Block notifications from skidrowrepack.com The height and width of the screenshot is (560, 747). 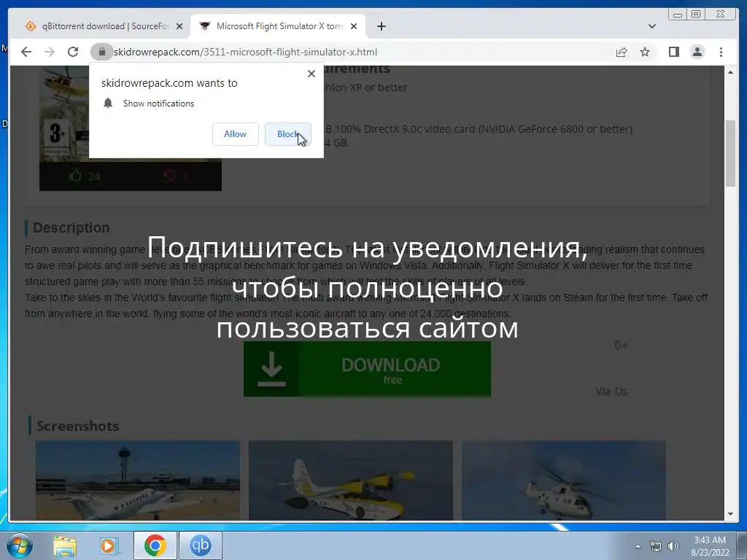click(287, 134)
